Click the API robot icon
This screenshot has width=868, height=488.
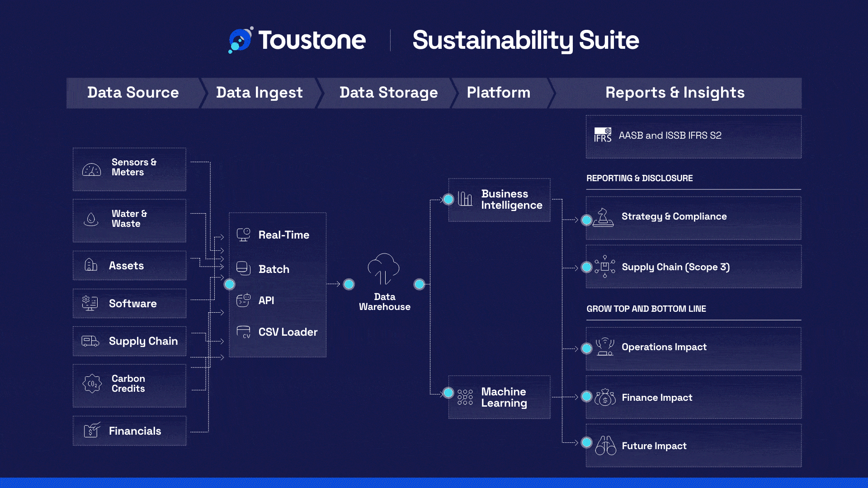(243, 300)
